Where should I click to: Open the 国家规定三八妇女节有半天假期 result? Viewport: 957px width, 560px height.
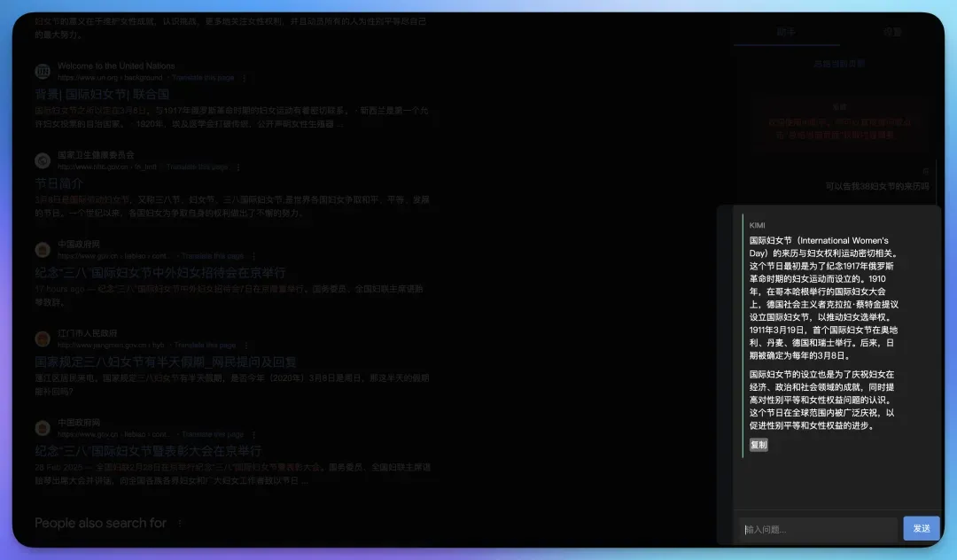tap(166, 362)
